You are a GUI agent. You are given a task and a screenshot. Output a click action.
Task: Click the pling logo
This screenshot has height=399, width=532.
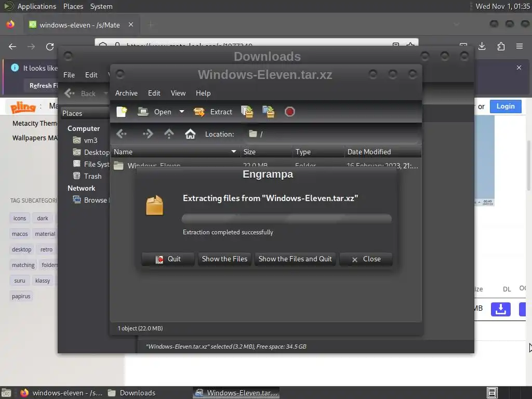click(x=23, y=107)
